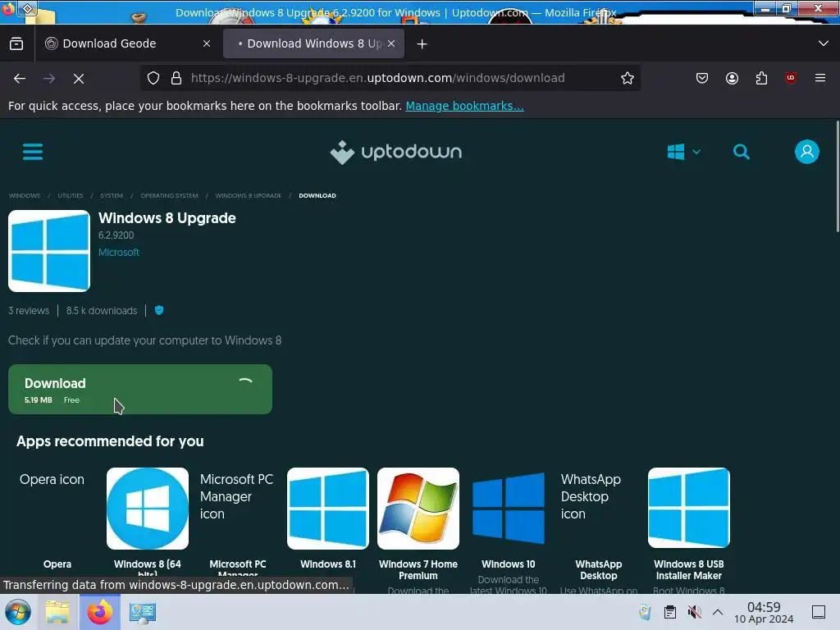Open the Firefox account icon
This screenshot has height=630, width=840.
(732, 78)
